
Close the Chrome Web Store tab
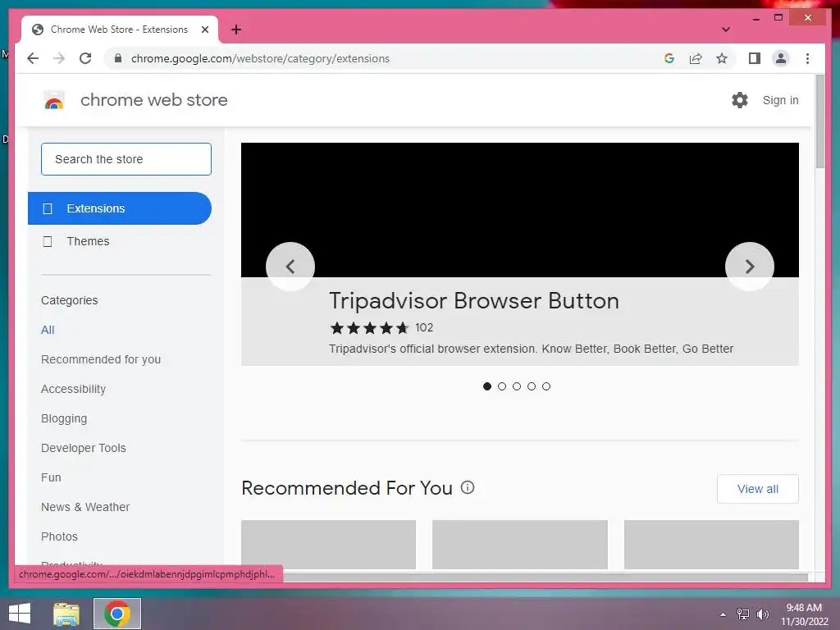(x=204, y=30)
